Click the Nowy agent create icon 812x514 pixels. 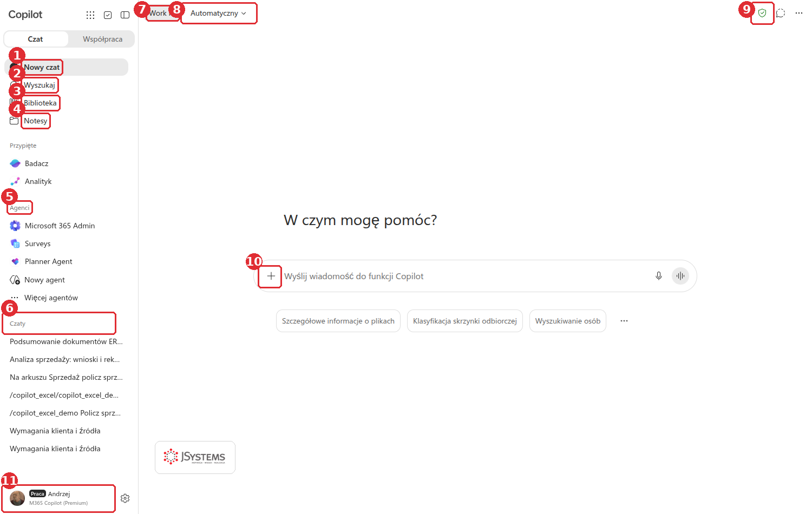(15, 280)
